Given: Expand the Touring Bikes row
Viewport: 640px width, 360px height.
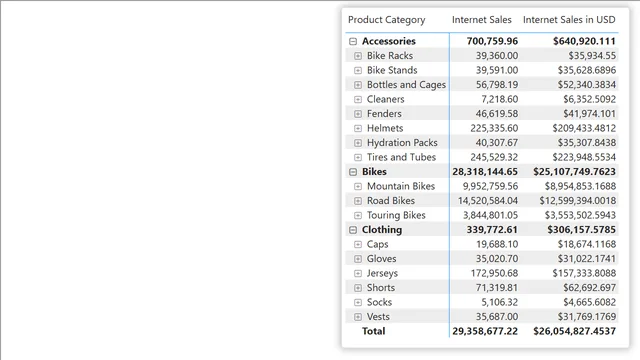Looking at the screenshot, I should pos(358,216).
